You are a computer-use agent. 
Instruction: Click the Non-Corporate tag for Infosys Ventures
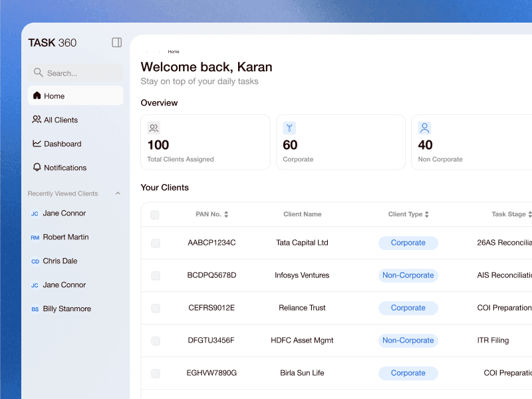pos(408,275)
